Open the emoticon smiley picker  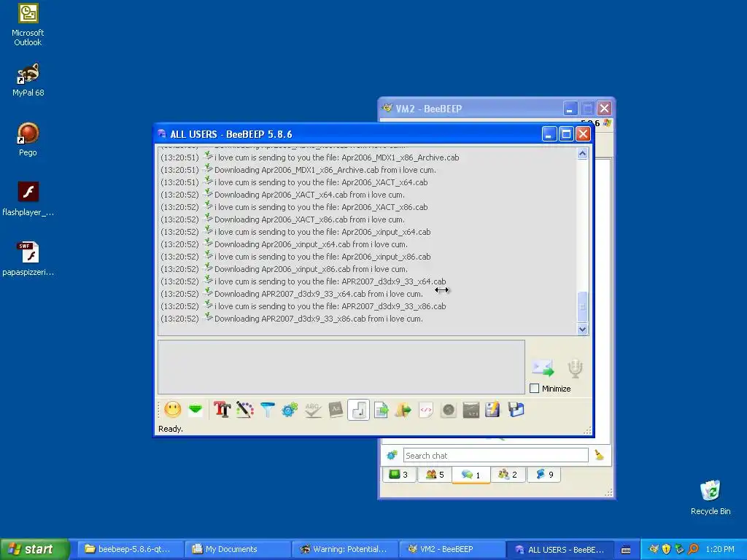[172, 410]
